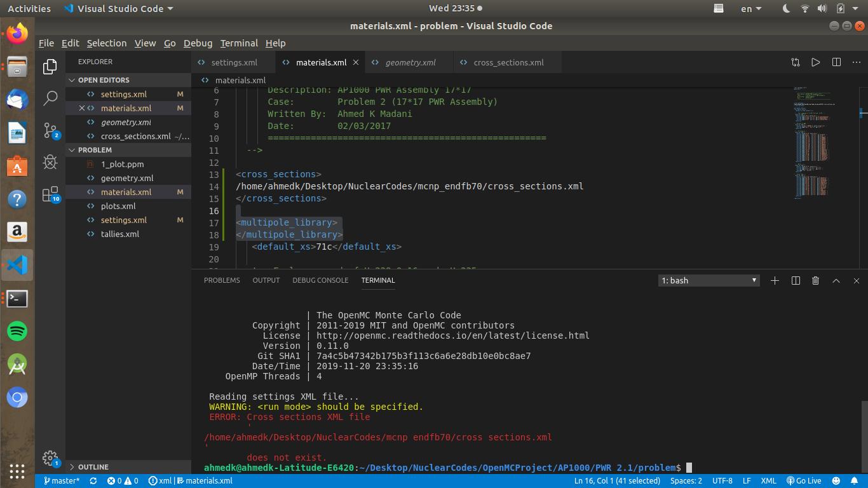Maximize terminal panel with up chevron
868x488 pixels.
pyautogui.click(x=836, y=280)
